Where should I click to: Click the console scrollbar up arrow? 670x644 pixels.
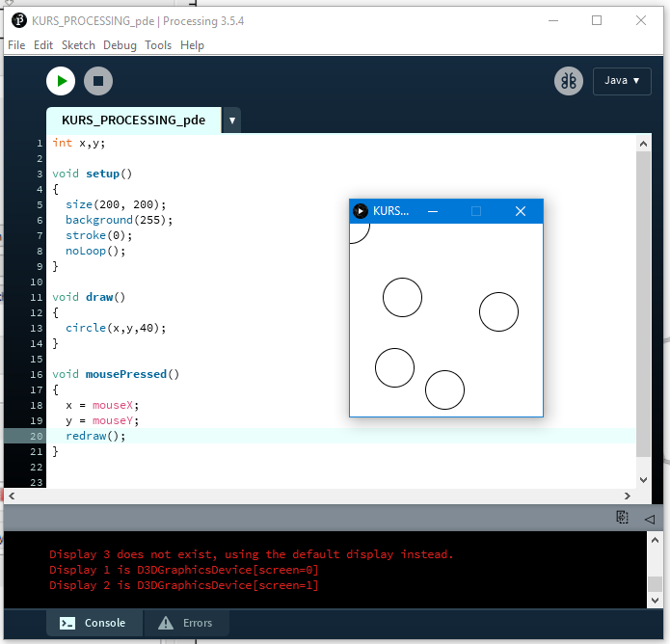(x=655, y=540)
